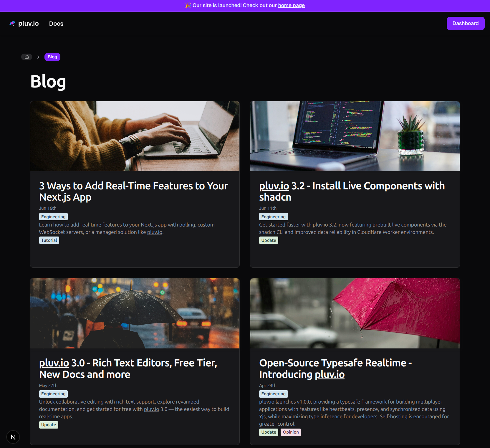Click the Tutorial tag on Next.js post

click(49, 240)
